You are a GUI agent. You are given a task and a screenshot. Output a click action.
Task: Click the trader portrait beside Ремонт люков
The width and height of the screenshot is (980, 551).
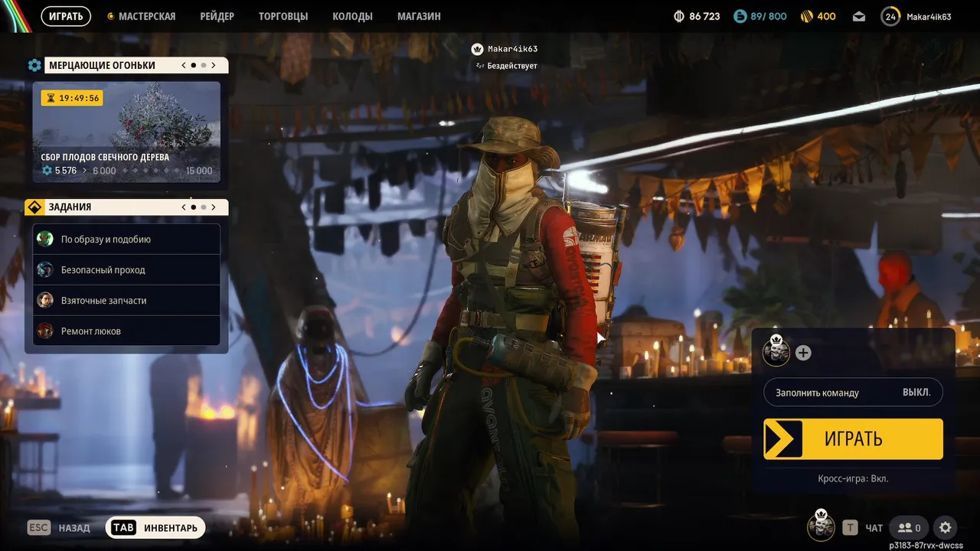(46, 331)
